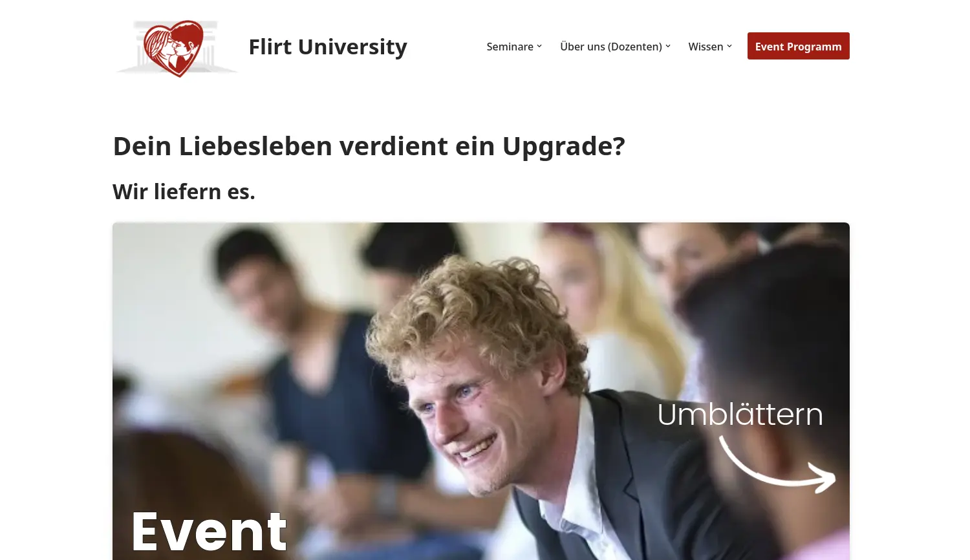Screen dimensions: 970x560
Task: Open the Seminare menu item
Action: (510, 47)
